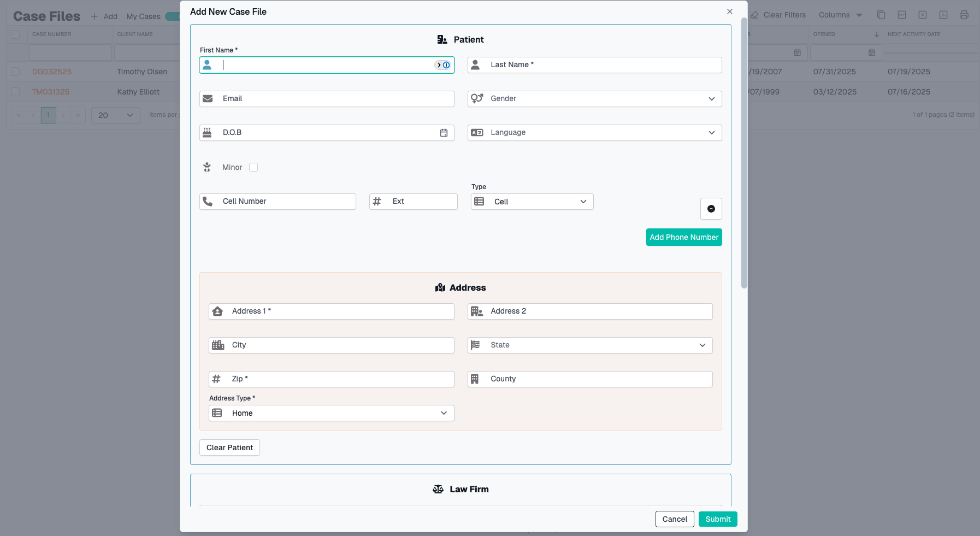The height and width of the screenshot is (536, 980).
Task: Autofill First Name using 1Password
Action: coord(446,64)
